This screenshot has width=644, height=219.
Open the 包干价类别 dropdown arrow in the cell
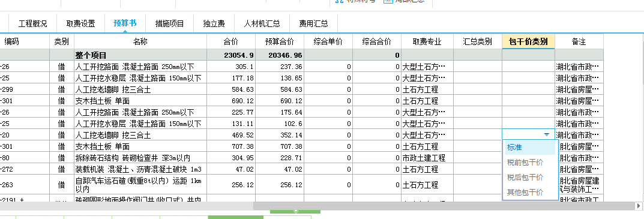pos(546,135)
